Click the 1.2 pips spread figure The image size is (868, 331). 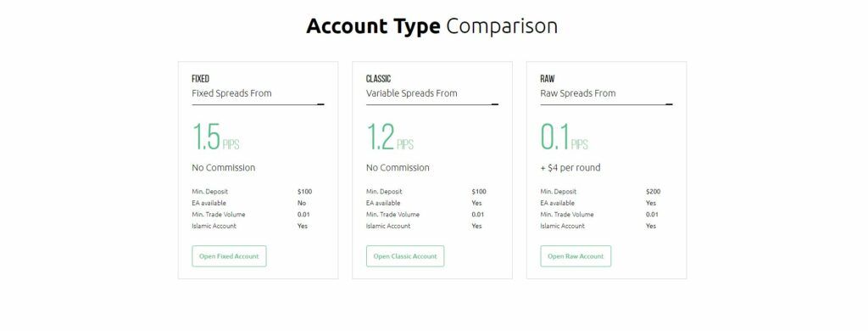[x=390, y=137]
